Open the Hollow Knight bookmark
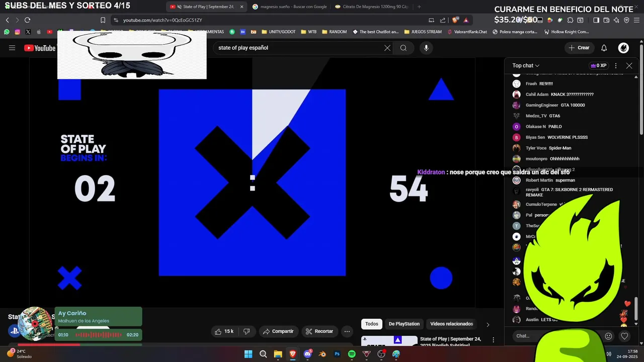Image resolution: width=644 pixels, height=362 pixels. click(x=567, y=32)
